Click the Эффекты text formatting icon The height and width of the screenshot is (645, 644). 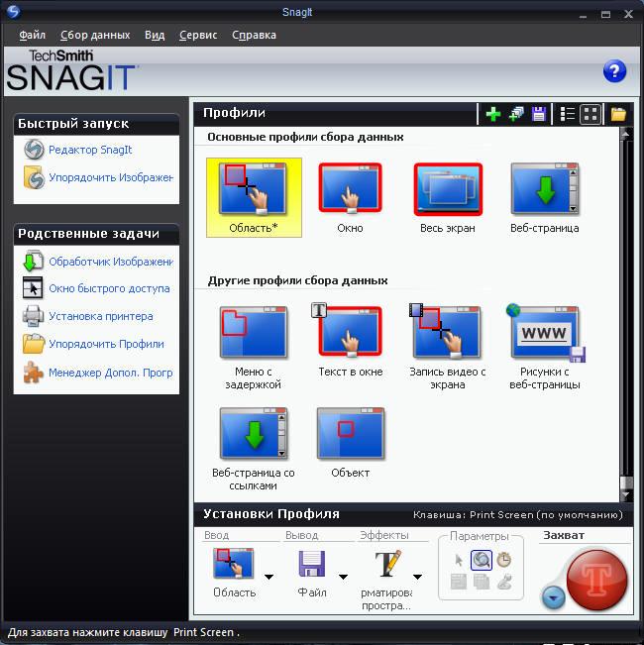click(387, 563)
